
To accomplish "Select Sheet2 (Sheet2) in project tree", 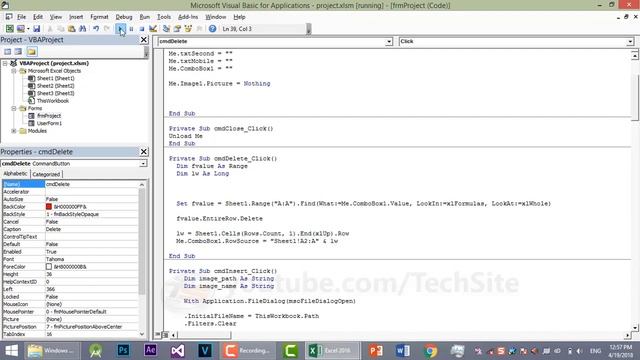I will pos(56,86).
